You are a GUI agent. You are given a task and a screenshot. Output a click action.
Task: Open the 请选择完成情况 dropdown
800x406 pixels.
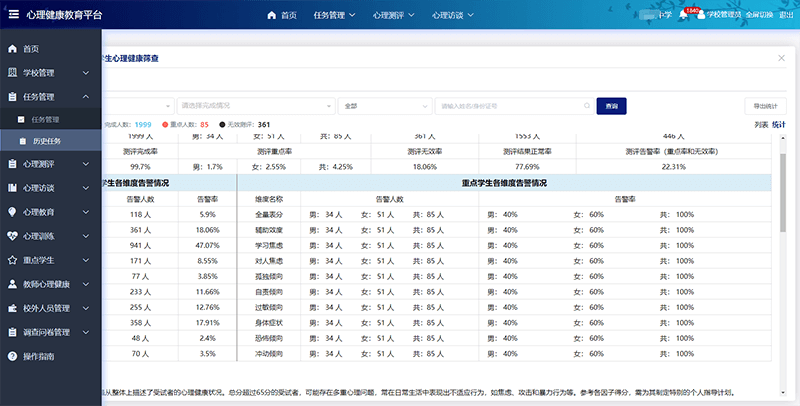pyautogui.click(x=255, y=105)
